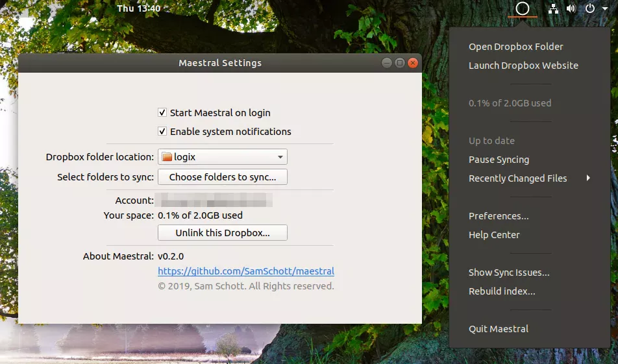This screenshot has height=364, width=618.
Task: Click the power icon in top bar
Action: click(x=590, y=9)
